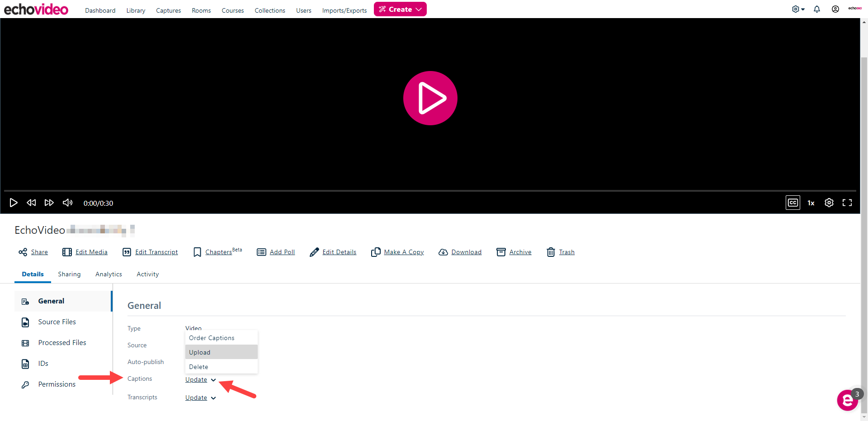Open the notifications bell
Image resolution: width=868 pixels, height=421 pixels.
817,9
